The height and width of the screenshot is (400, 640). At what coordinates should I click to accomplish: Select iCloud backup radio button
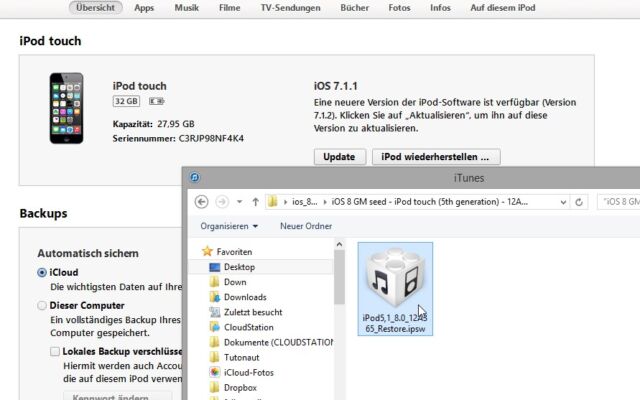tap(42, 272)
